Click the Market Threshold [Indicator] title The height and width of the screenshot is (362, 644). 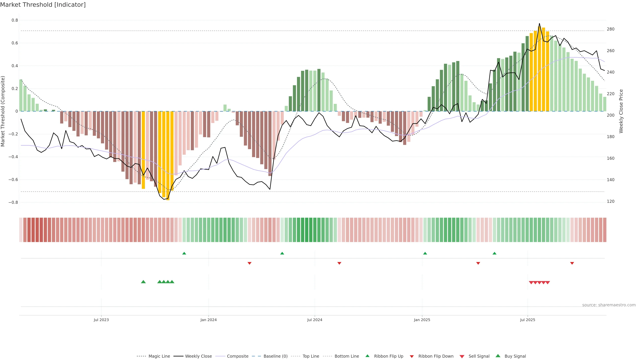coord(43,5)
